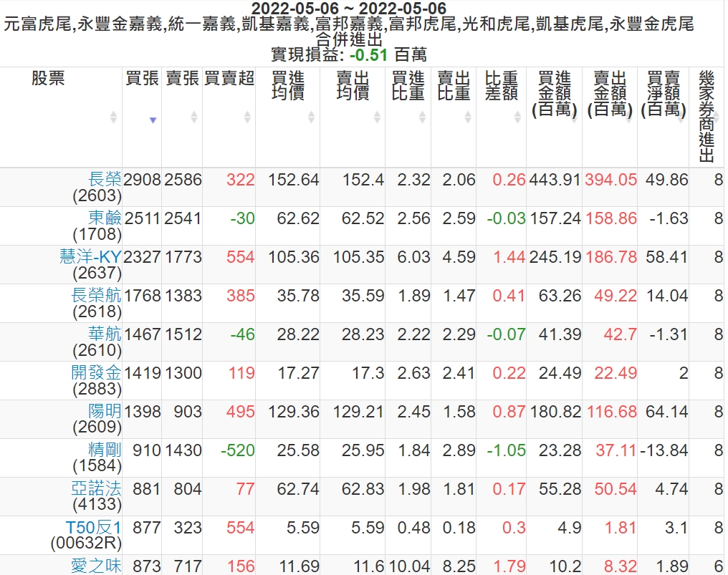Open the 長榮 stock link
The height and width of the screenshot is (575, 728).
tap(105, 180)
